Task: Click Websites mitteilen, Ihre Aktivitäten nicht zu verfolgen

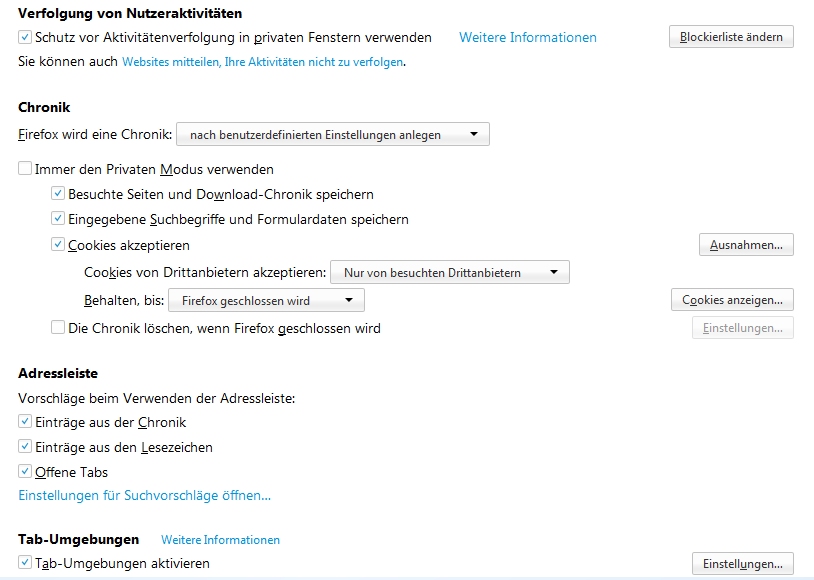Action: pos(260,61)
